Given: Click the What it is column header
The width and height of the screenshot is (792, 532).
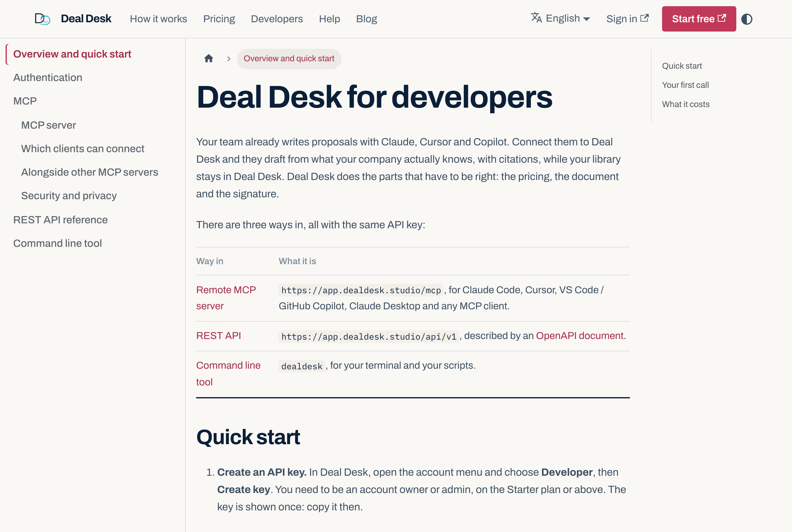Looking at the screenshot, I should coord(297,261).
